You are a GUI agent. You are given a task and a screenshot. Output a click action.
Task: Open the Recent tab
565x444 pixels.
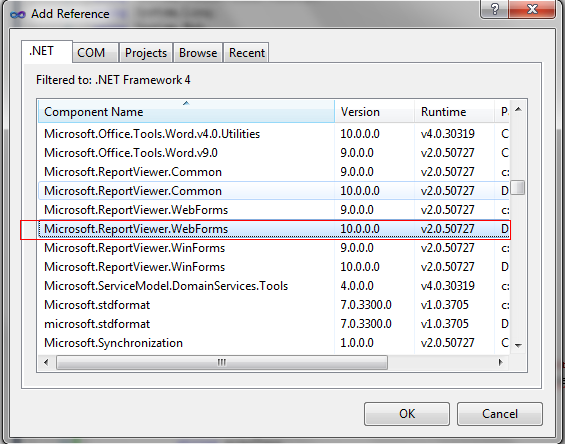coord(246,53)
